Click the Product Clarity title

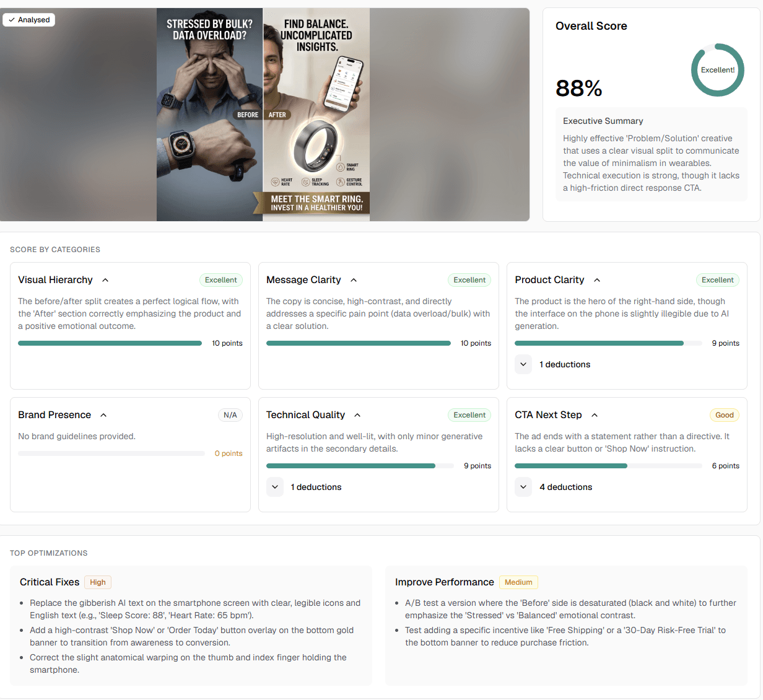click(549, 280)
